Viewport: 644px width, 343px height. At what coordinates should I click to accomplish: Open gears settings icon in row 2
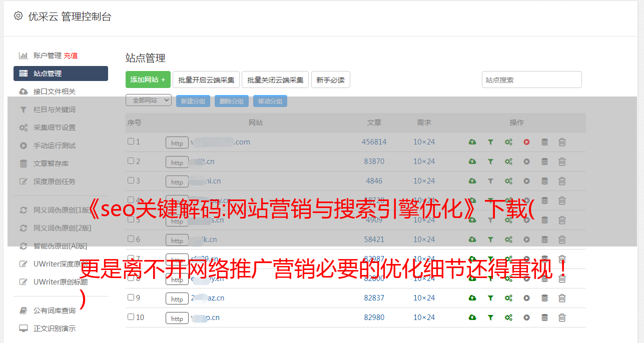[x=508, y=161]
